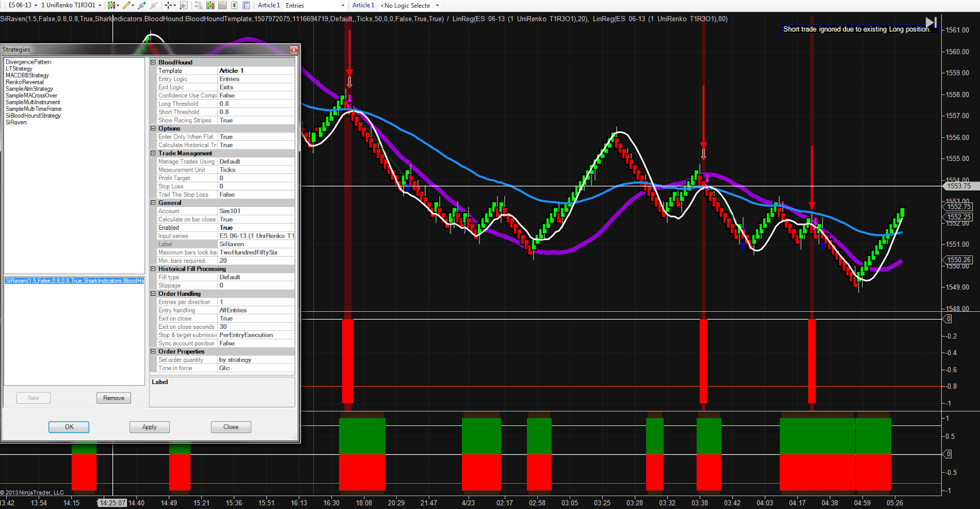The height and width of the screenshot is (509, 980).
Task: Select the applied SiRaven(1.5,False...) strategy entry
Action: pyautogui.click(x=75, y=281)
